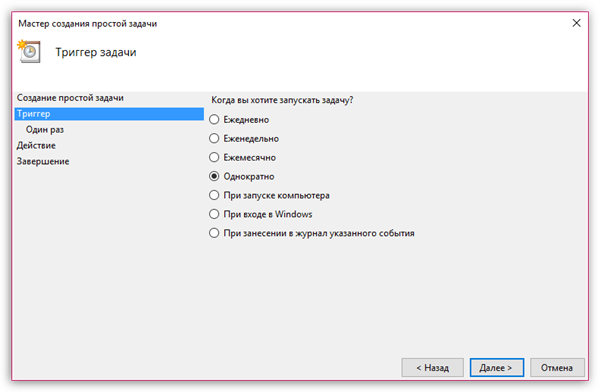Proceed with the Далее > button

[497, 368]
